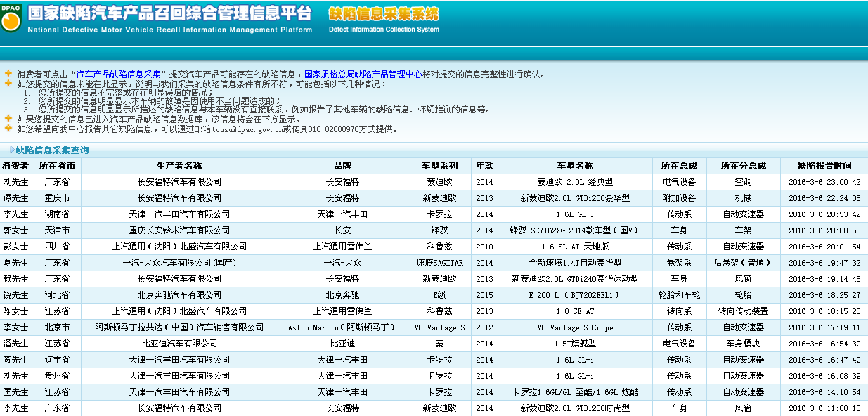Click the 车型系列 column header

click(440, 166)
